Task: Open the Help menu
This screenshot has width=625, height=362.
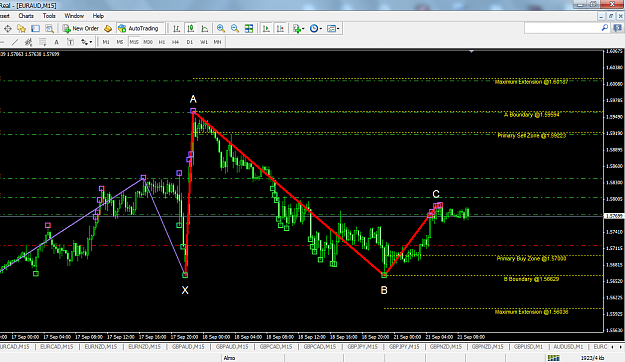Action: [x=98, y=16]
